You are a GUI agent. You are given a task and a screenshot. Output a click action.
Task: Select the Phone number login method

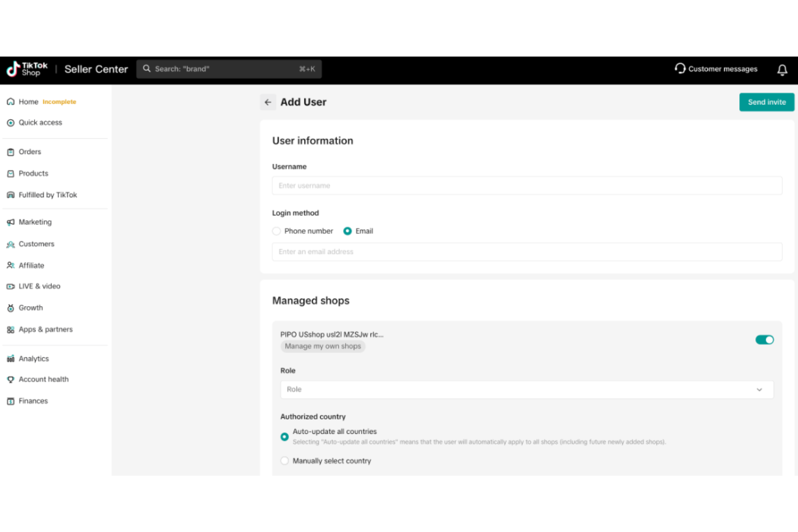coord(277,231)
